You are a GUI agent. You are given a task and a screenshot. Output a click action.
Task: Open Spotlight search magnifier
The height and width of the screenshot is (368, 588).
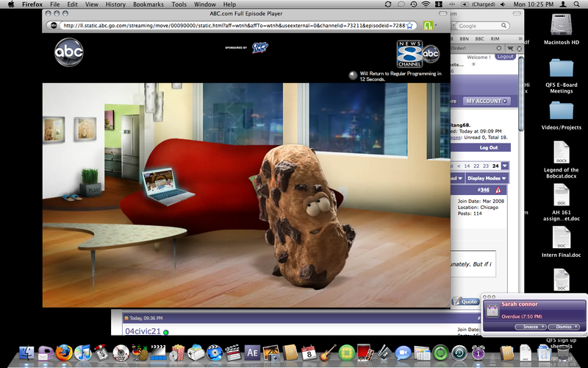point(577,4)
